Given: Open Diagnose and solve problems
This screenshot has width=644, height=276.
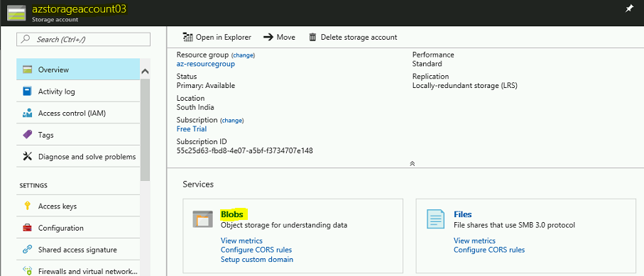Looking at the screenshot, I should tap(78, 157).
